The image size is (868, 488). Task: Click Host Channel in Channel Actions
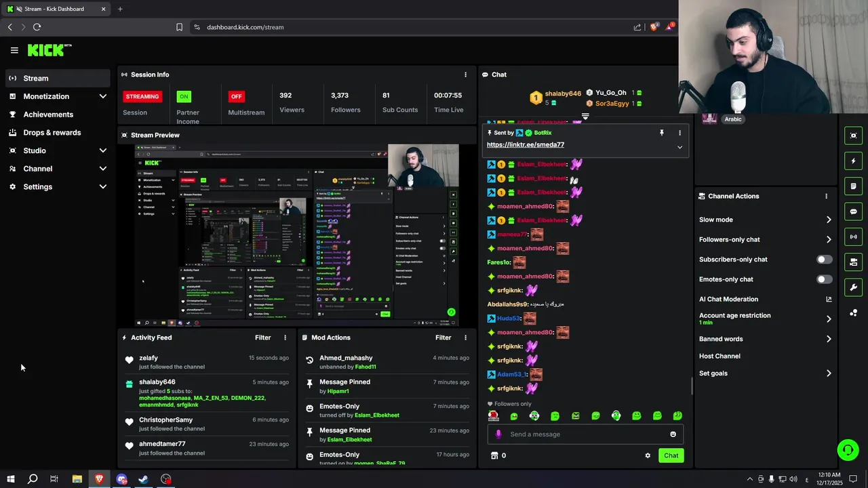[719, 356]
